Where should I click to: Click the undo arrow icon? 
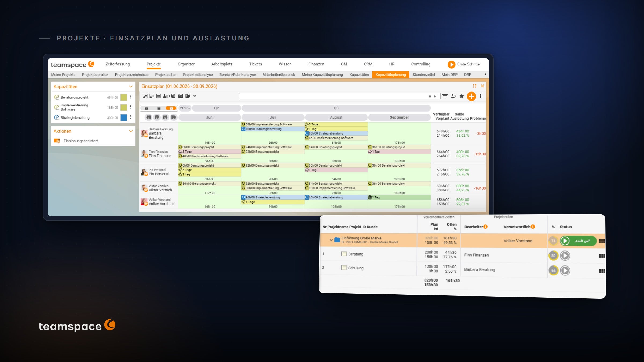(453, 96)
